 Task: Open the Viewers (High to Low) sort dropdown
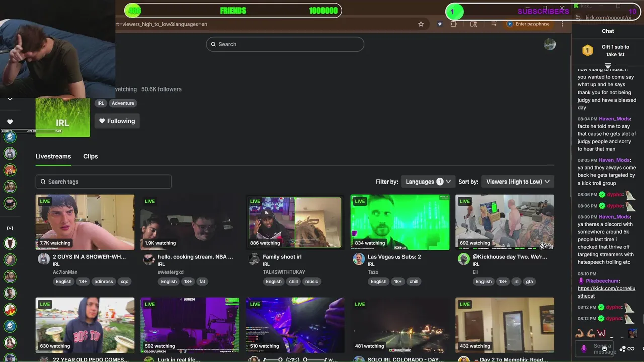[518, 182]
